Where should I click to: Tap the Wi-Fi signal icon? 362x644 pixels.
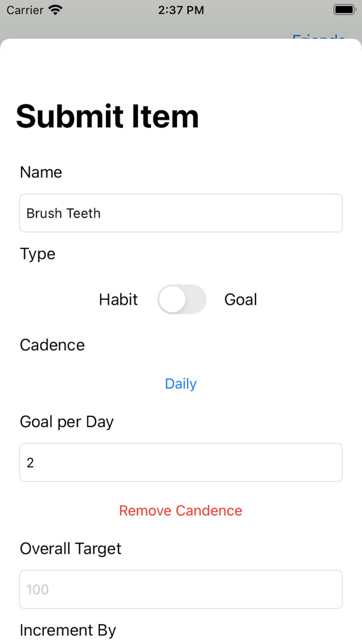(x=55, y=9)
